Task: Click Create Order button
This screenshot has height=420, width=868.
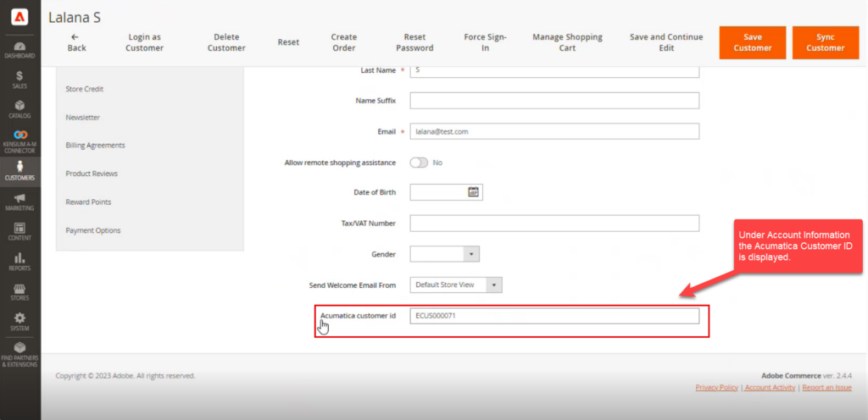Action: coord(344,42)
